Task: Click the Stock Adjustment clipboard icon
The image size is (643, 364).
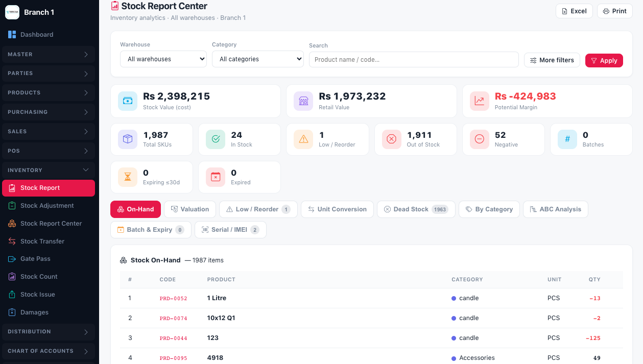Action: (x=12, y=206)
